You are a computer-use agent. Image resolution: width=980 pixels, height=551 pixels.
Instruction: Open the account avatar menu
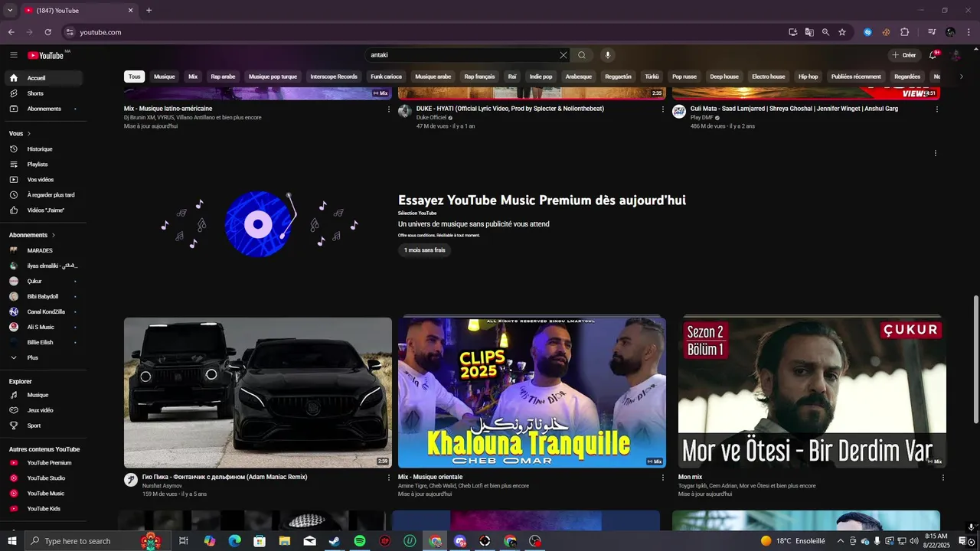tap(955, 55)
